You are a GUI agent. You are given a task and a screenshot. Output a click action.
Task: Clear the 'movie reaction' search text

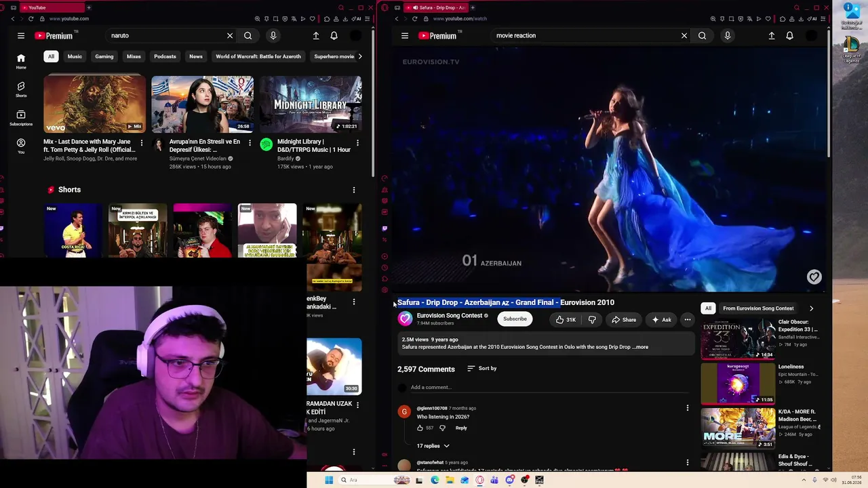coord(684,36)
